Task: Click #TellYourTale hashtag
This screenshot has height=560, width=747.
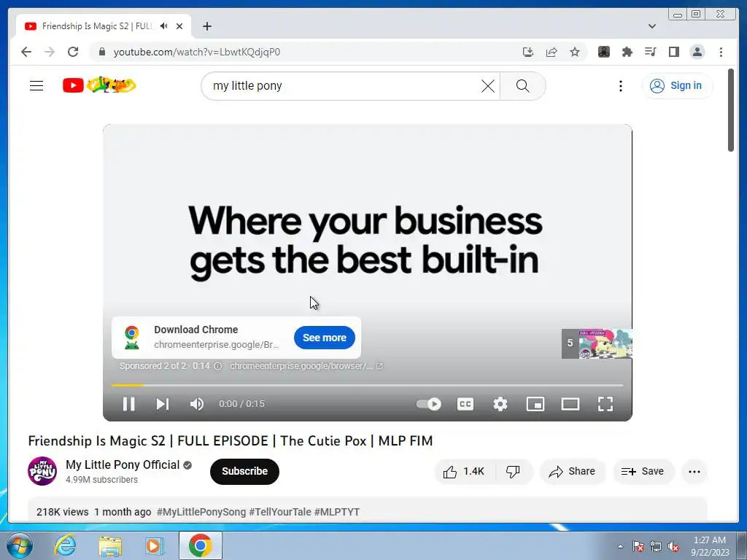Action: (279, 512)
